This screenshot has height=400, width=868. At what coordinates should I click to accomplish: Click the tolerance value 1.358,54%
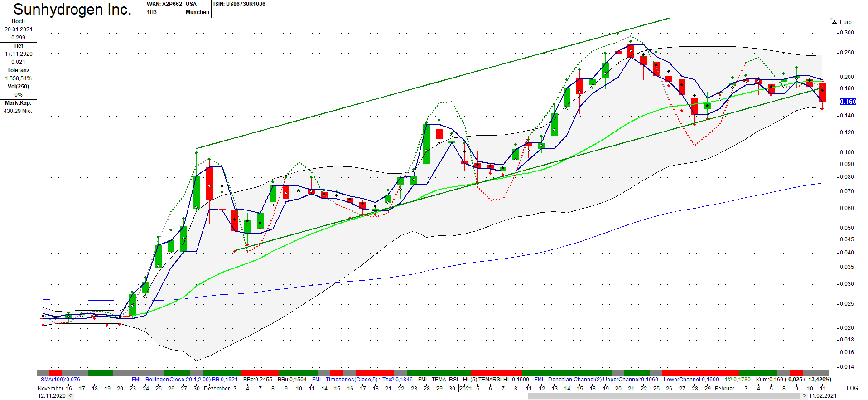click(19, 78)
